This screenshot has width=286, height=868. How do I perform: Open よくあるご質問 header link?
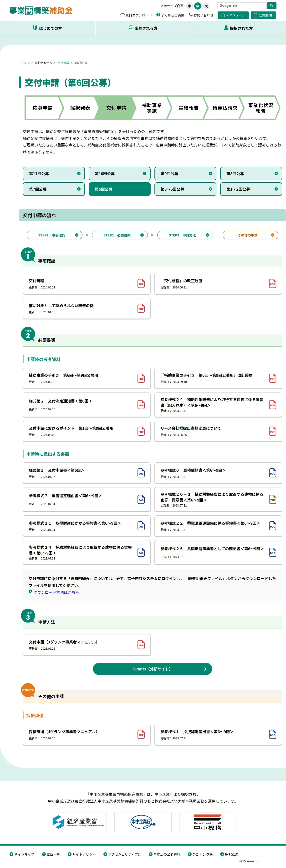coord(170,15)
